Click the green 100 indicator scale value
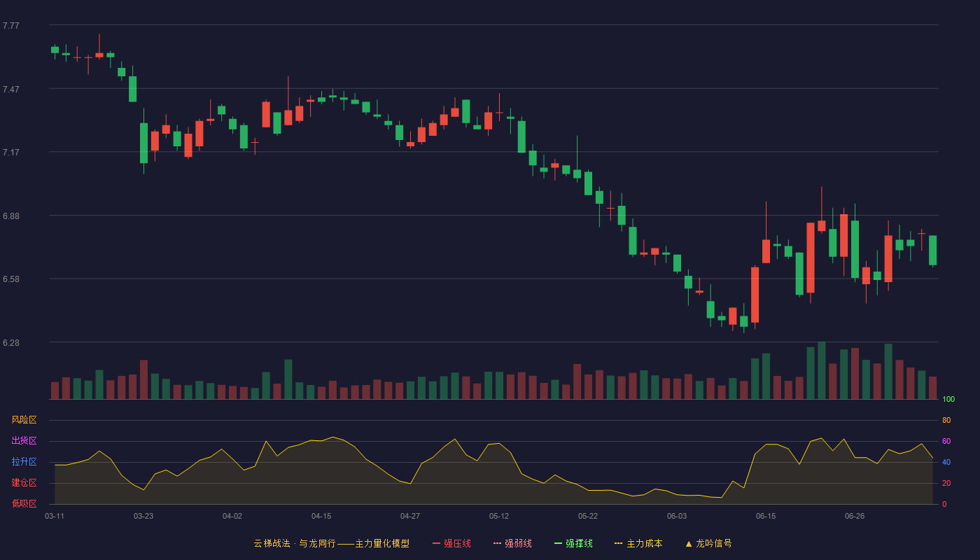Viewport: 980px width, 560px height. [948, 400]
